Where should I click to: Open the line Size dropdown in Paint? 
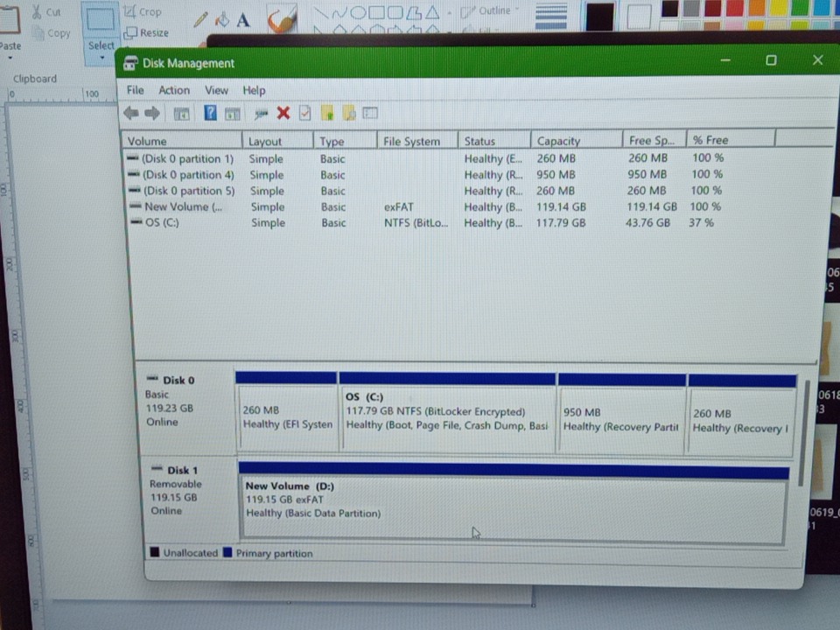coord(551,16)
